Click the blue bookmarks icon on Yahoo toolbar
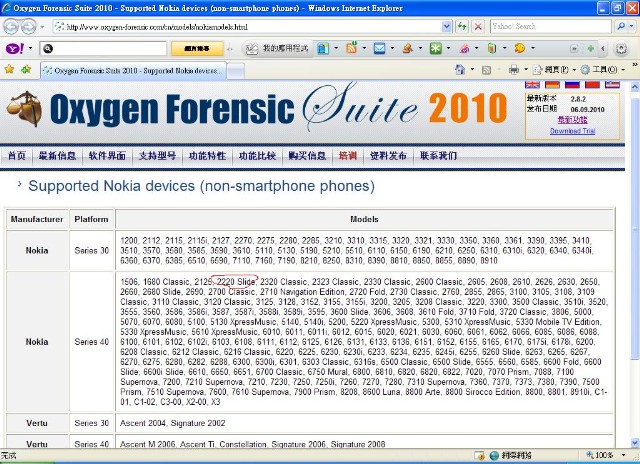Image resolution: width=640 pixels, height=464 pixels. click(x=323, y=49)
